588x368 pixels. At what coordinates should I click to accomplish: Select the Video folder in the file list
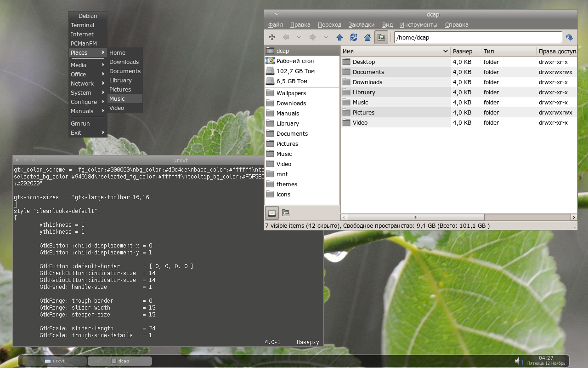click(360, 122)
